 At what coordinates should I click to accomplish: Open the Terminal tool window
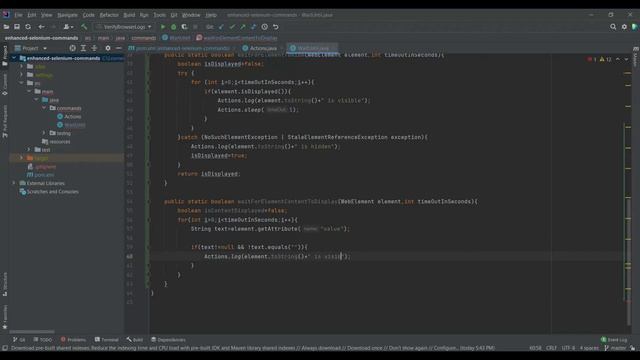pyautogui.click(x=107, y=340)
